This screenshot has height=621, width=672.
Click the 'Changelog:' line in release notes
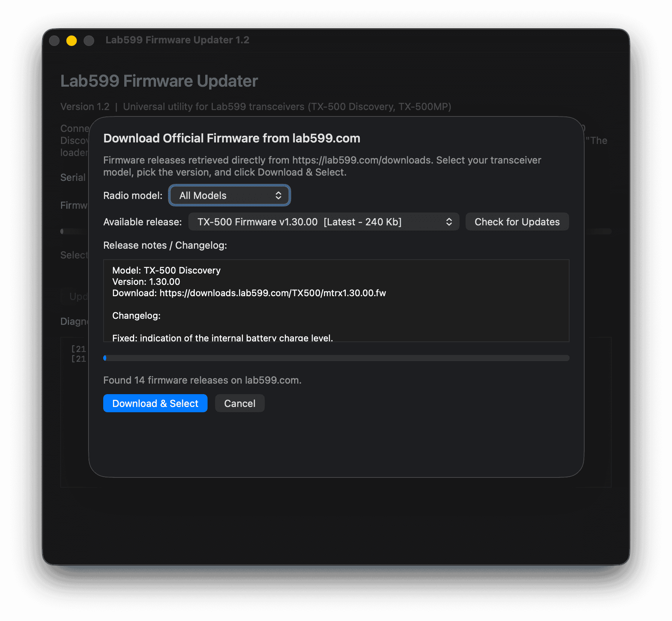pos(136,315)
